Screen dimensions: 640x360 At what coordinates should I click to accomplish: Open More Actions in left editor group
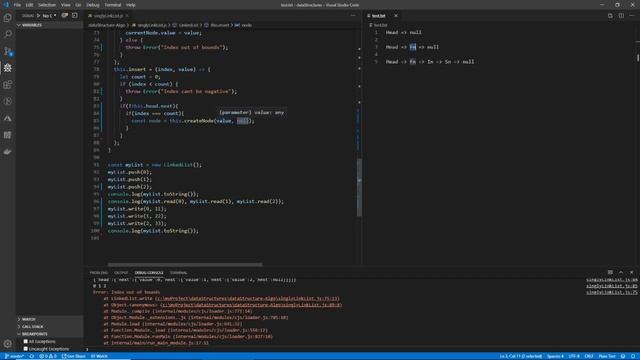[x=353, y=16]
